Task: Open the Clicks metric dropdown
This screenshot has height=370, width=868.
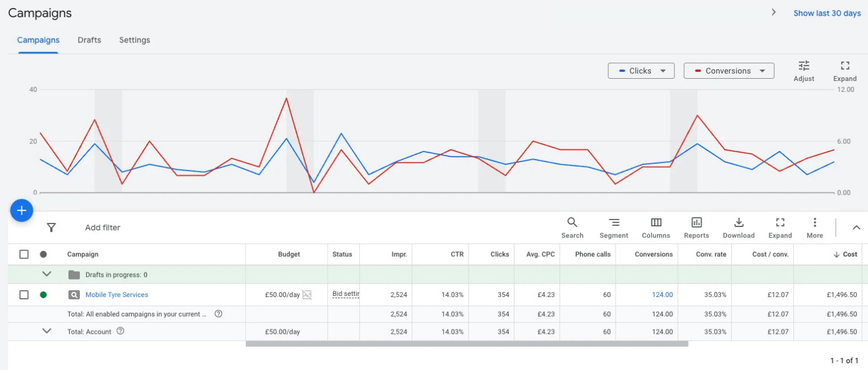Action: click(x=641, y=71)
